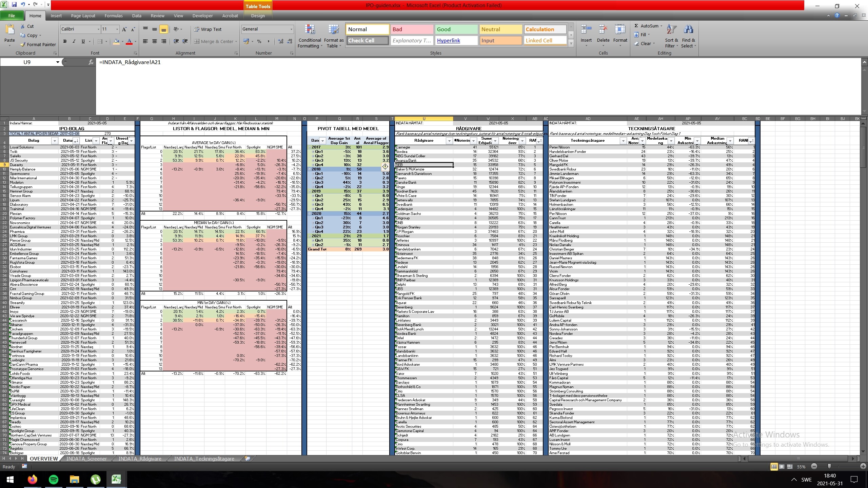This screenshot has width=868, height=488.
Task: Switch to the Page Layout tab
Action: [83, 16]
